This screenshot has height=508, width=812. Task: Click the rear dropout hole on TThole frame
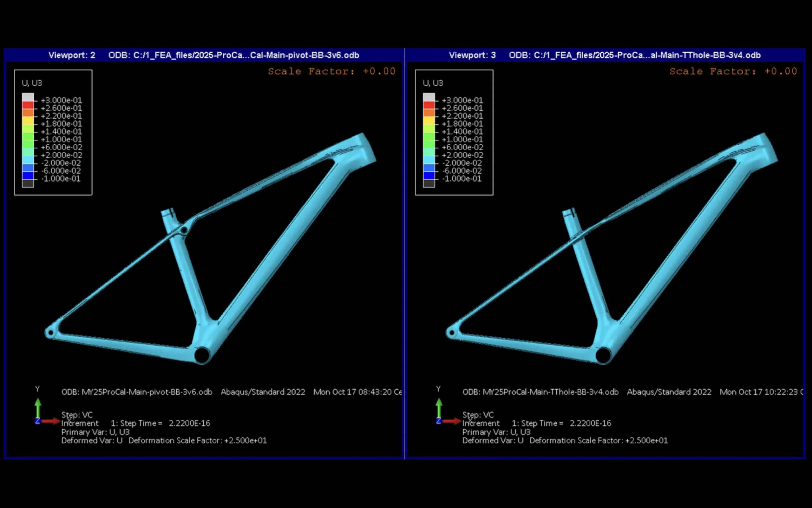point(452,333)
